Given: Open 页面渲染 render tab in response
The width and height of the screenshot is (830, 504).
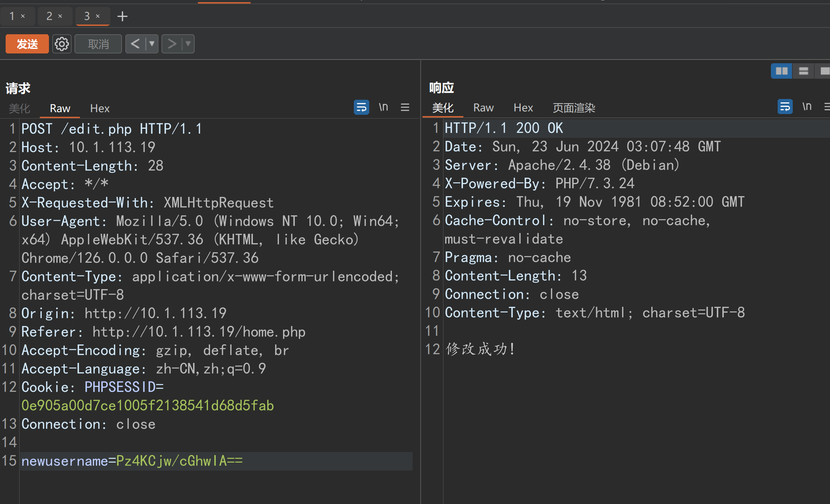Looking at the screenshot, I should coord(574,108).
